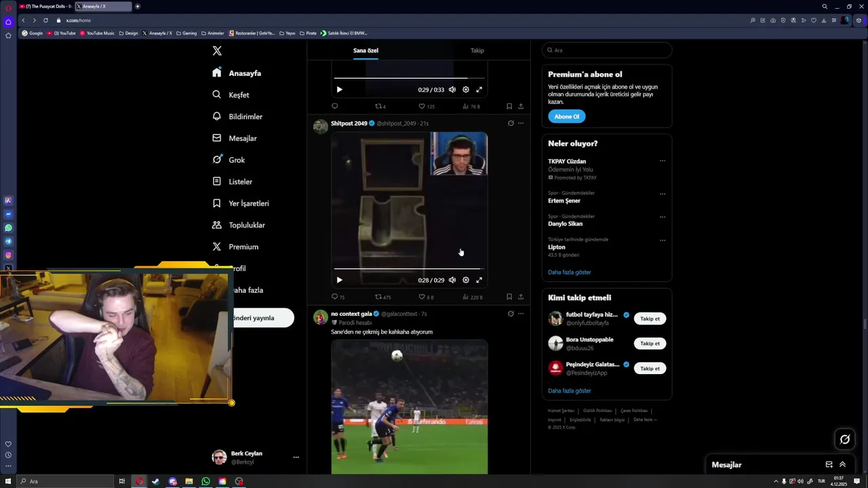Open Steam from the Windows taskbar

coord(155,481)
